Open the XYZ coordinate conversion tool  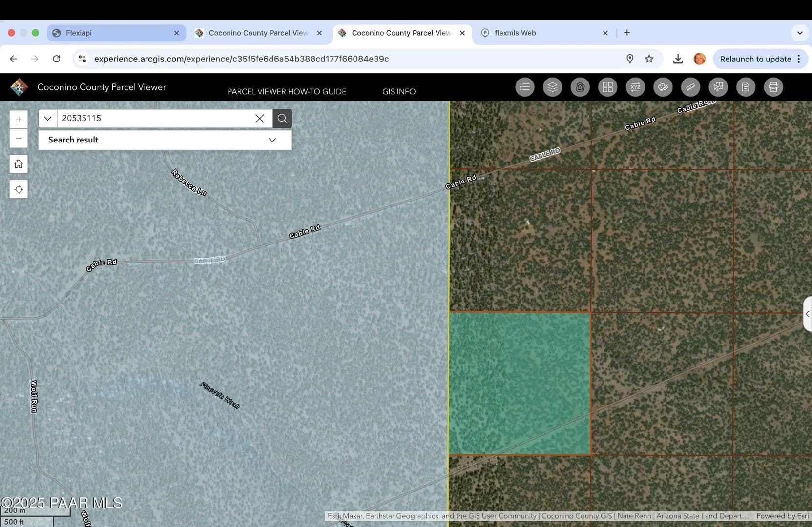[x=635, y=87]
